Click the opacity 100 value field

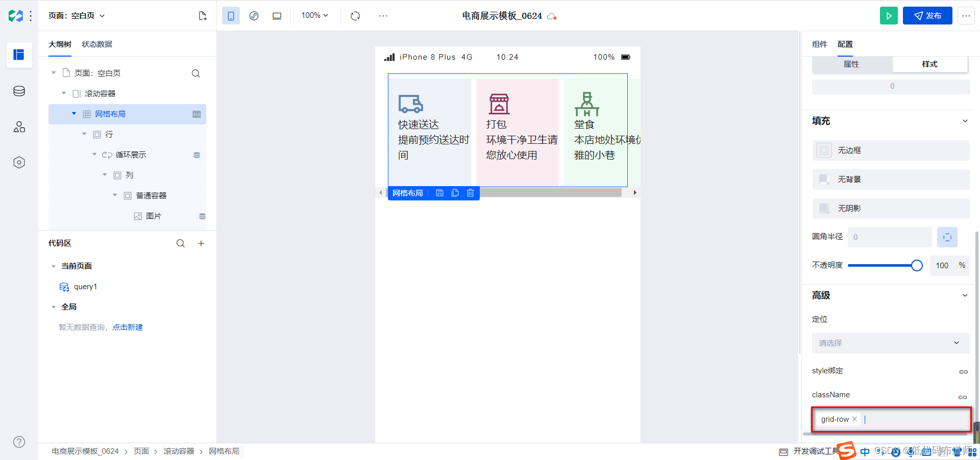pos(942,266)
